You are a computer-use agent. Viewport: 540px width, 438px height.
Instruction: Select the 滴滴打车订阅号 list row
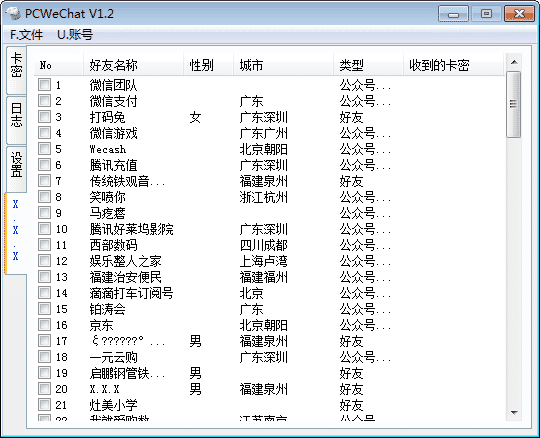(270, 293)
